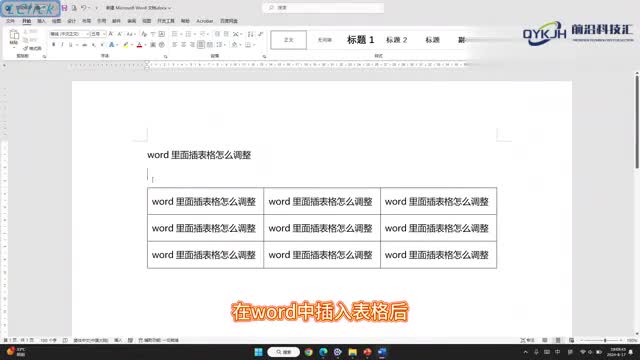Apply the 正文 (Normal) style
The width and height of the screenshot is (640, 360).
(x=289, y=40)
